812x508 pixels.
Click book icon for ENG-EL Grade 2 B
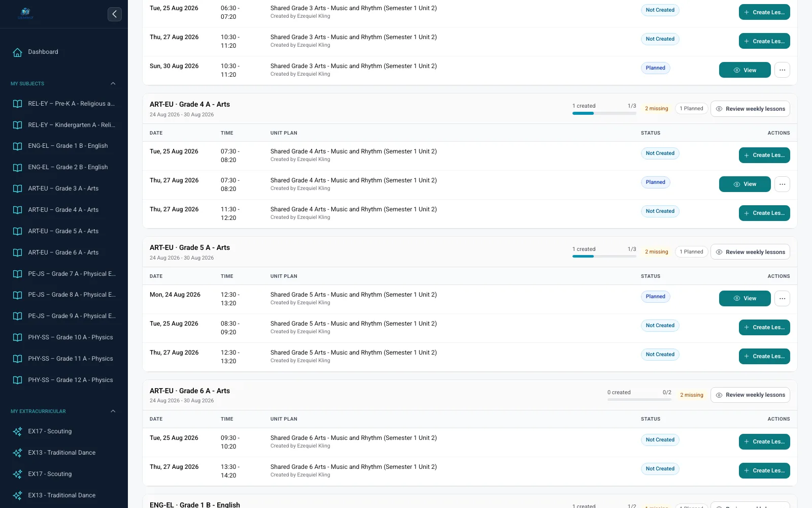(17, 168)
